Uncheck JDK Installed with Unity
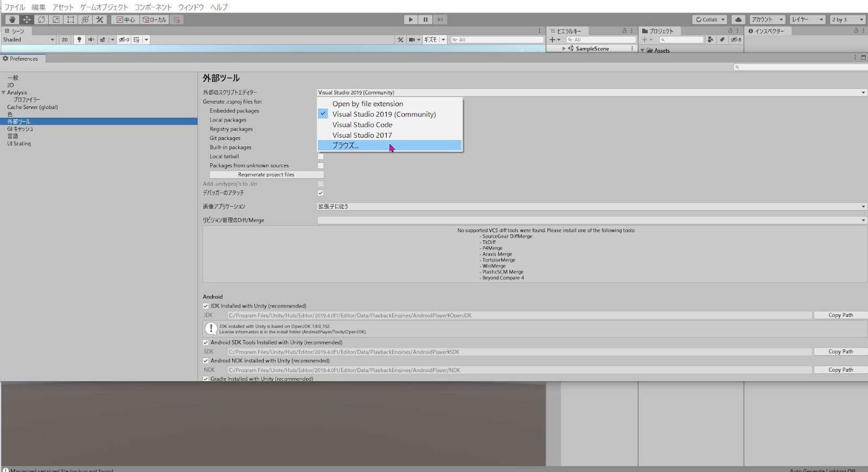868x472 pixels. 206,306
